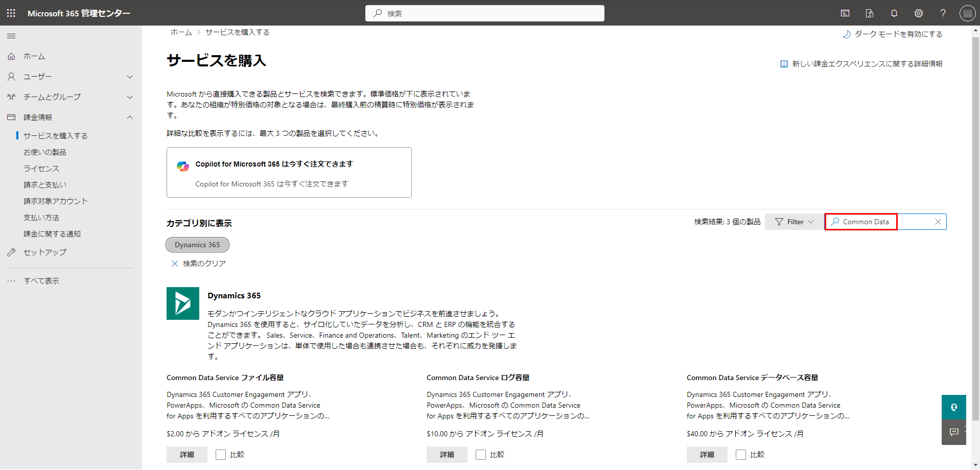This screenshot has height=470, width=980.
Task: Open ライセンス in sidebar
Action: [x=41, y=169]
